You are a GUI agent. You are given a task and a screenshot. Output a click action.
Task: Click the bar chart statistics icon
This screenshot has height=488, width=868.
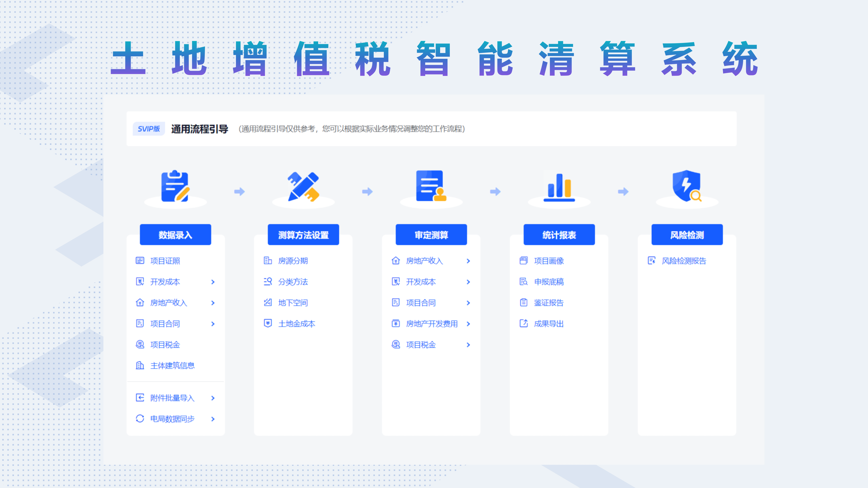point(559,188)
